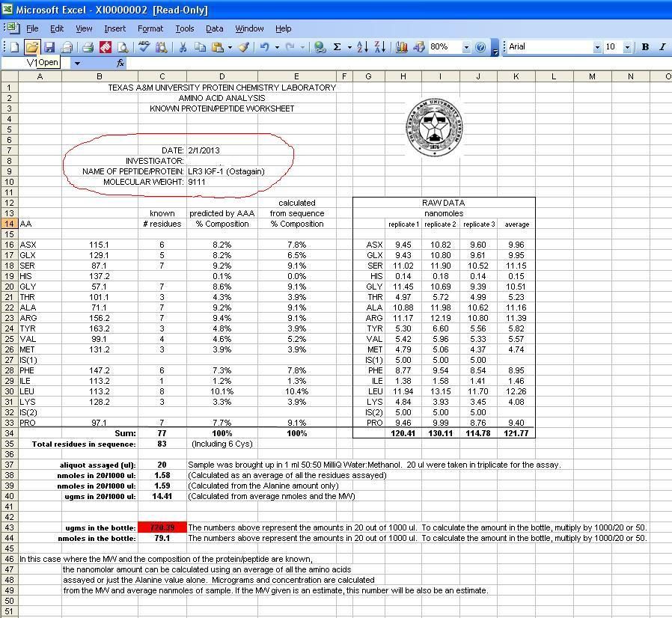This screenshot has height=618, width=672.
Task: Click the Texas A&M University seal image
Action: click(434, 127)
